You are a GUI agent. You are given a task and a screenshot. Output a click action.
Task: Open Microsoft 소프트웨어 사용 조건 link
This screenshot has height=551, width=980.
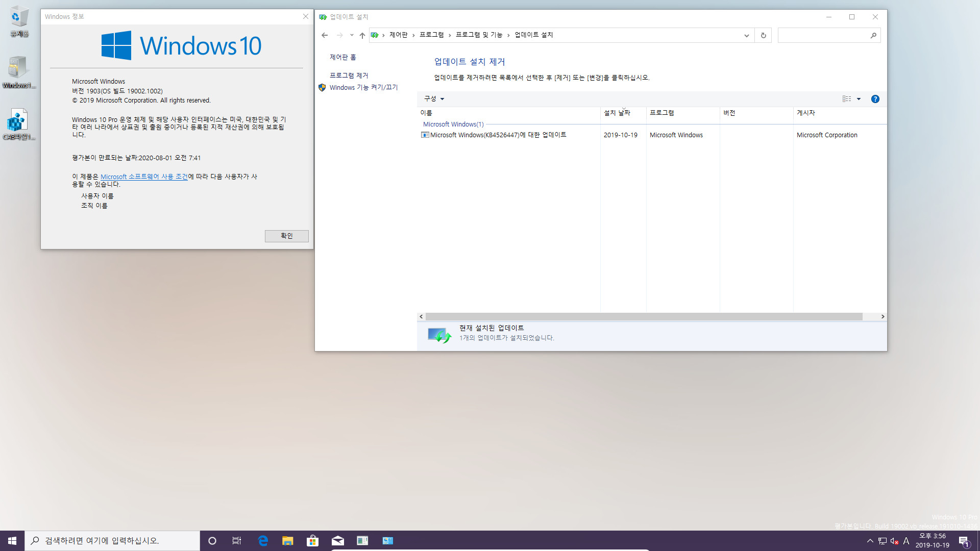(144, 177)
